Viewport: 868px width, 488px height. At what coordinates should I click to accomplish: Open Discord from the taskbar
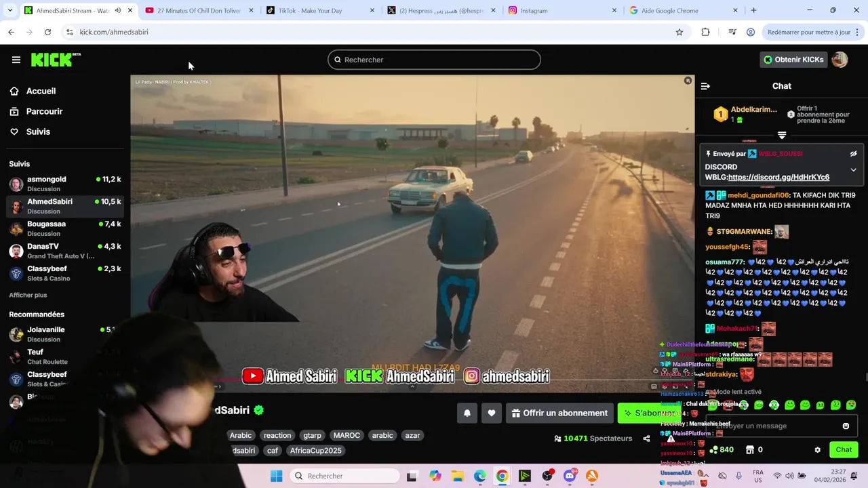tap(570, 476)
